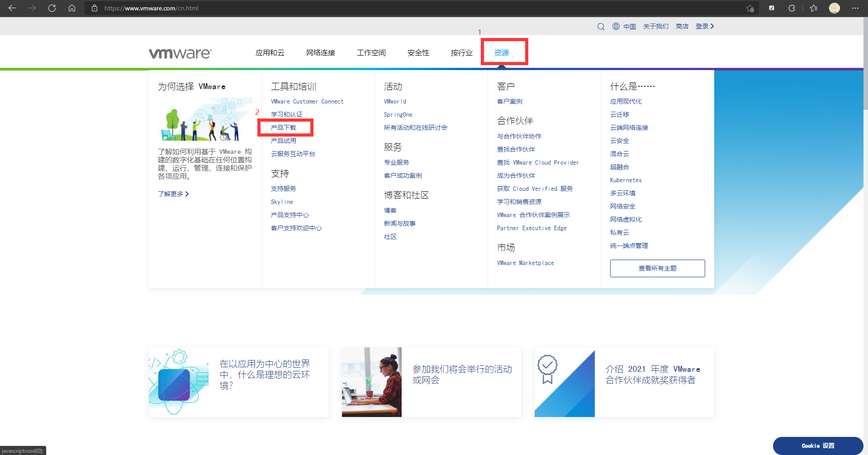Open 学习和认证 link
This screenshot has width=868, height=455.
[287, 115]
